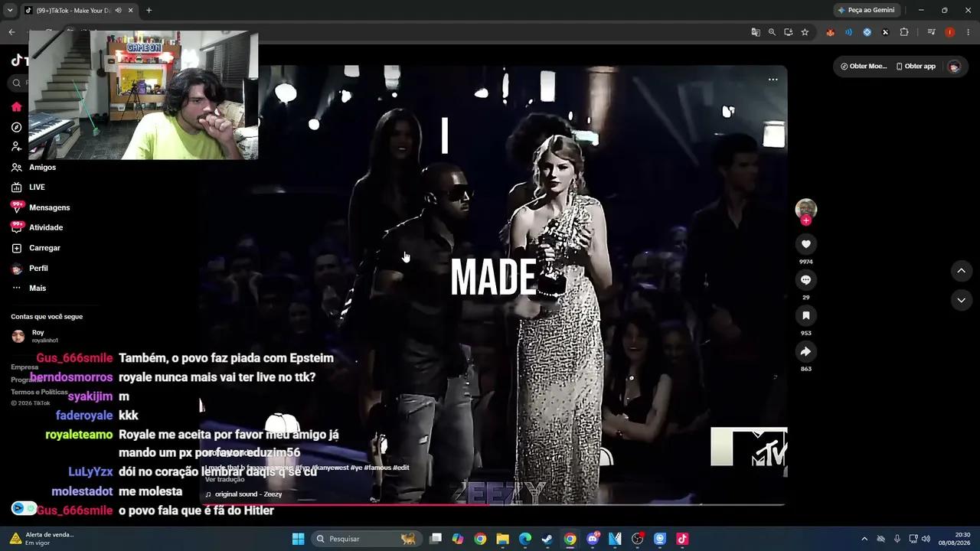Open Discord from taskbar
980x551 pixels.
(x=593, y=539)
